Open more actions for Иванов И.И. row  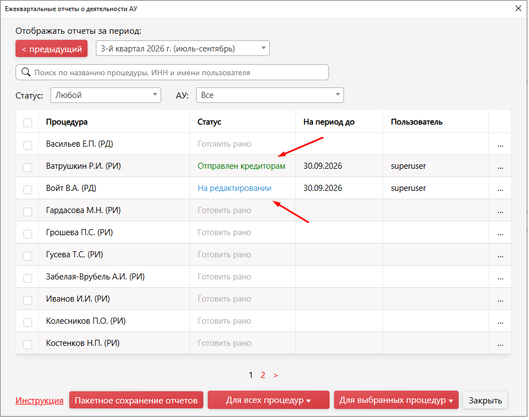pos(500,300)
